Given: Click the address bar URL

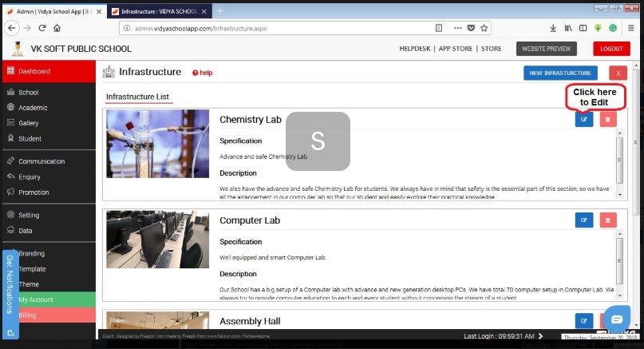Looking at the screenshot, I should [201, 29].
